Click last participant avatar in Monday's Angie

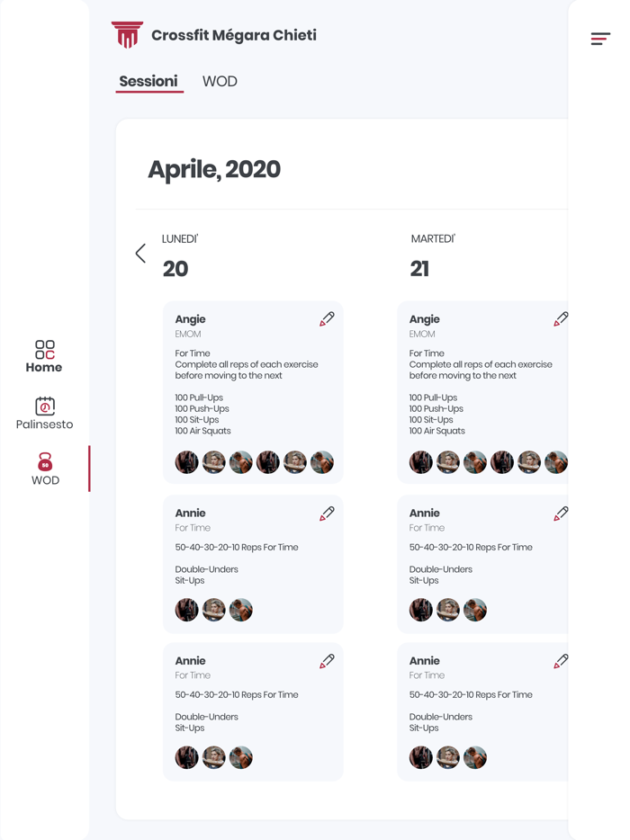click(x=321, y=462)
